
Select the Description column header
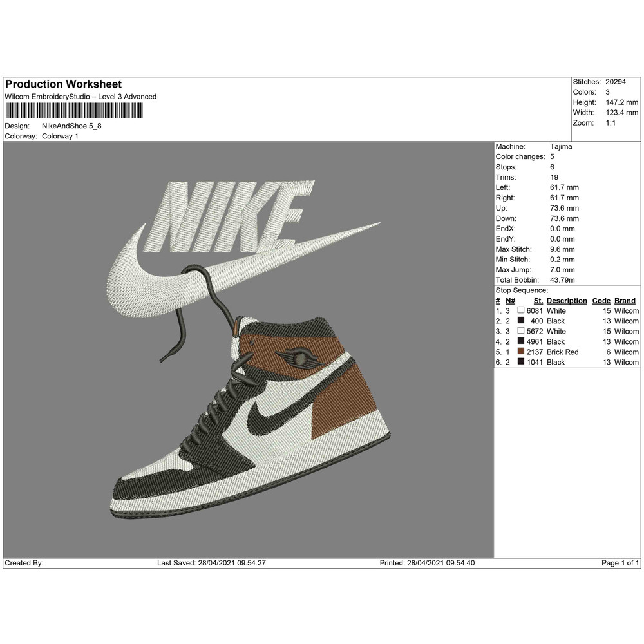coord(567,300)
